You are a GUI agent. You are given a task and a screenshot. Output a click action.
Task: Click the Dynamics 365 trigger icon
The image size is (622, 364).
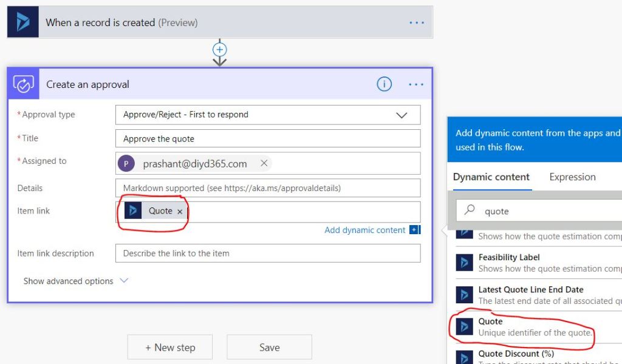(23, 22)
